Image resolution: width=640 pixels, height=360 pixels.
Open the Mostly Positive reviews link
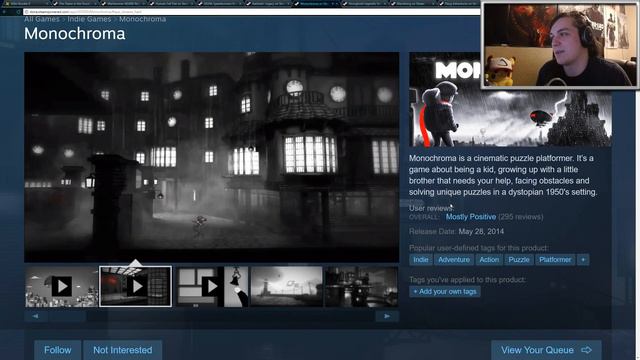click(471, 217)
